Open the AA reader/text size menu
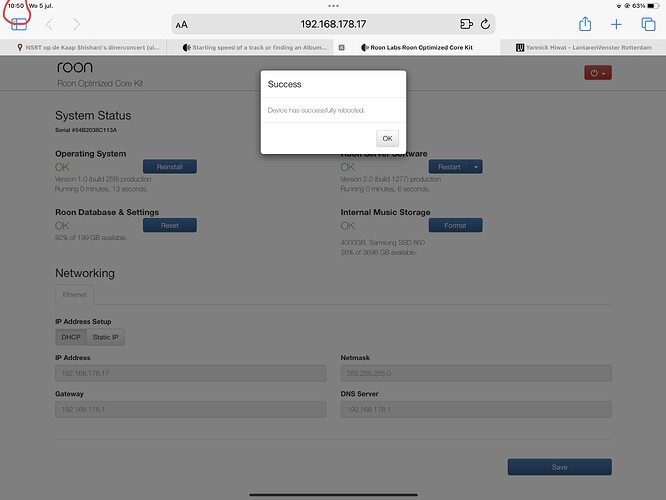 point(182,25)
